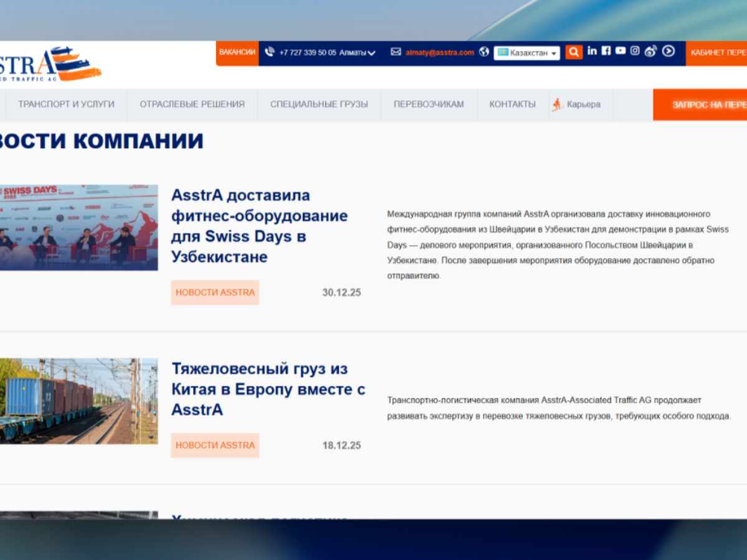Click КАБИНЕТ ПЕРЕВОЗЧИКА button
The width and height of the screenshot is (747, 560).
pyautogui.click(x=716, y=53)
